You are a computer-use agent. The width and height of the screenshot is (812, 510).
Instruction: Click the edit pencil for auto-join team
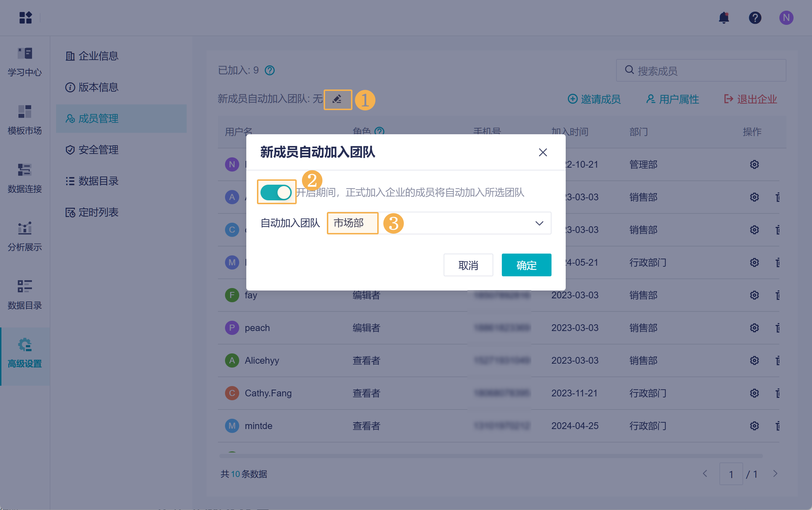tap(337, 99)
